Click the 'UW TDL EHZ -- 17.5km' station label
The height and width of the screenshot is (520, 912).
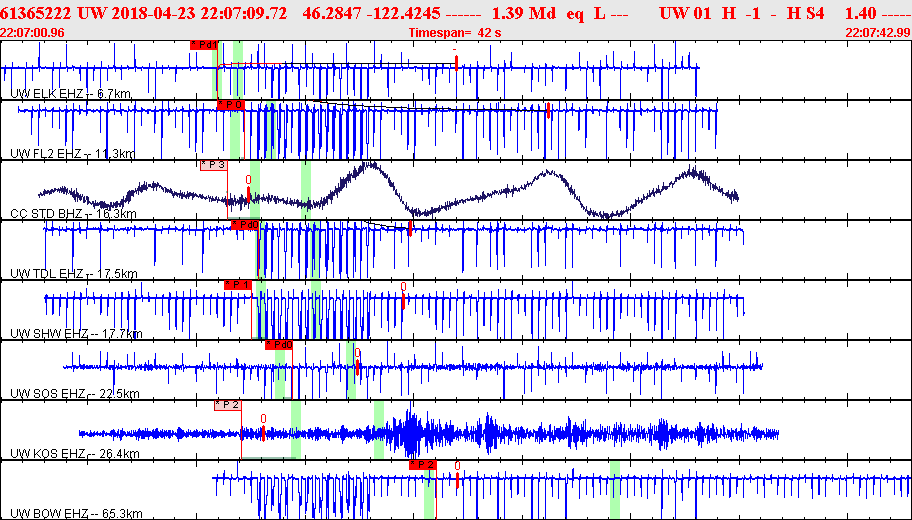point(74,274)
